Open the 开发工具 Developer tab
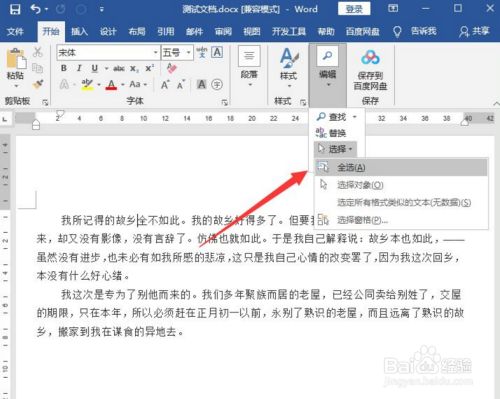This screenshot has height=399, width=500. (x=289, y=32)
